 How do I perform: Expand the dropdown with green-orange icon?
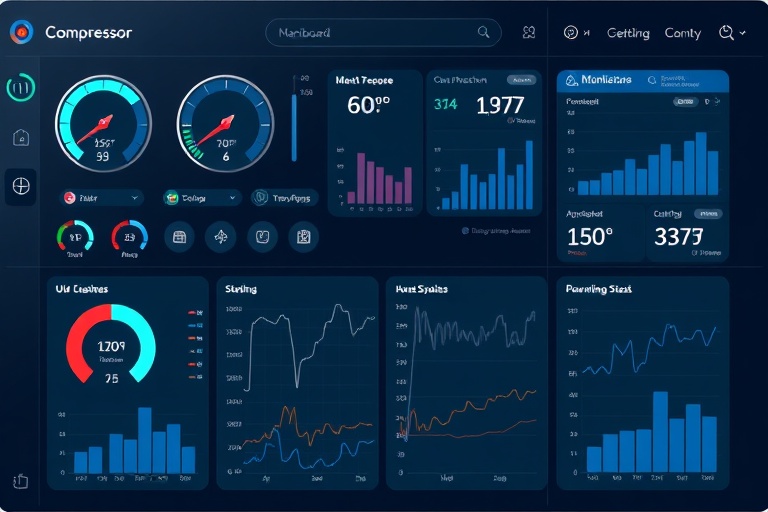point(201,198)
